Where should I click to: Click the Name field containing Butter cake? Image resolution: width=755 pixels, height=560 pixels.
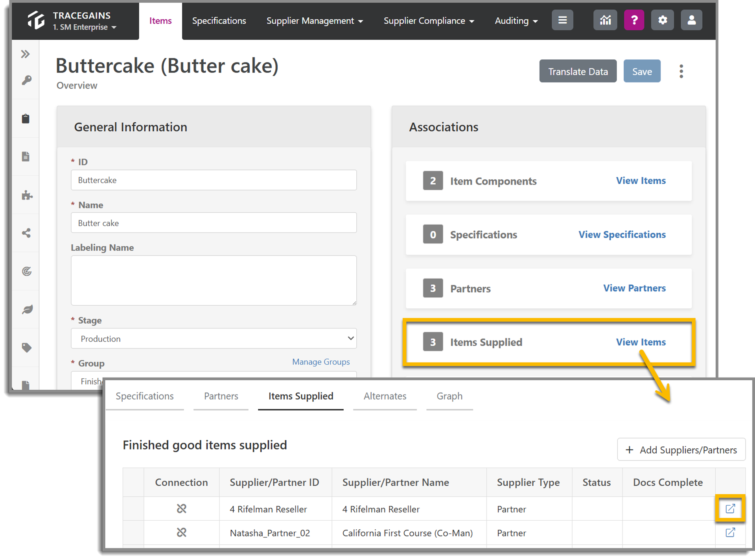214,223
